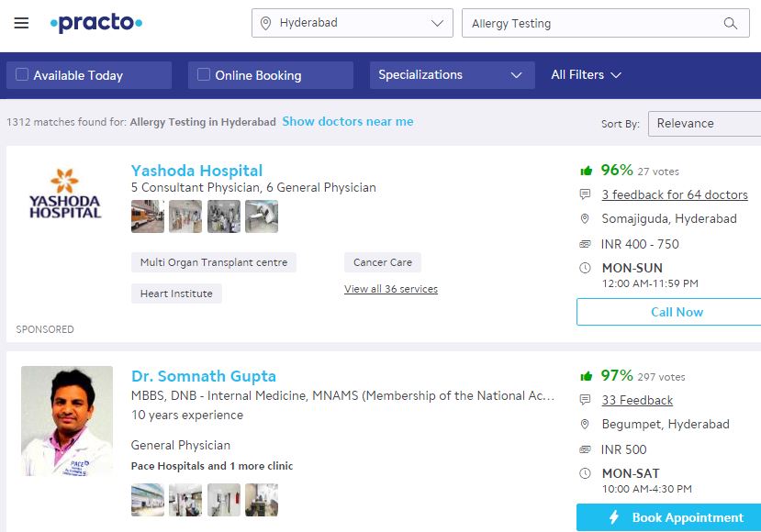Click 5 Consultant Physician, 6 General Physician text
Image resolution: width=761 pixels, height=532 pixels.
pos(253,188)
